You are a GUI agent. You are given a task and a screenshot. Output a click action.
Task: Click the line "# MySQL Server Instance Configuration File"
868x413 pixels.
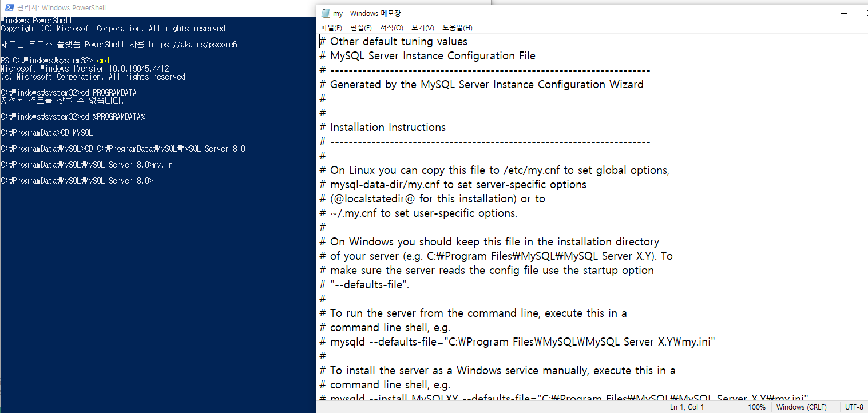click(427, 55)
